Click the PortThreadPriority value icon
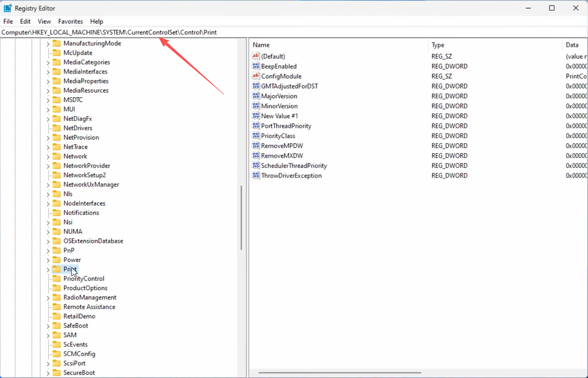 tap(256, 126)
